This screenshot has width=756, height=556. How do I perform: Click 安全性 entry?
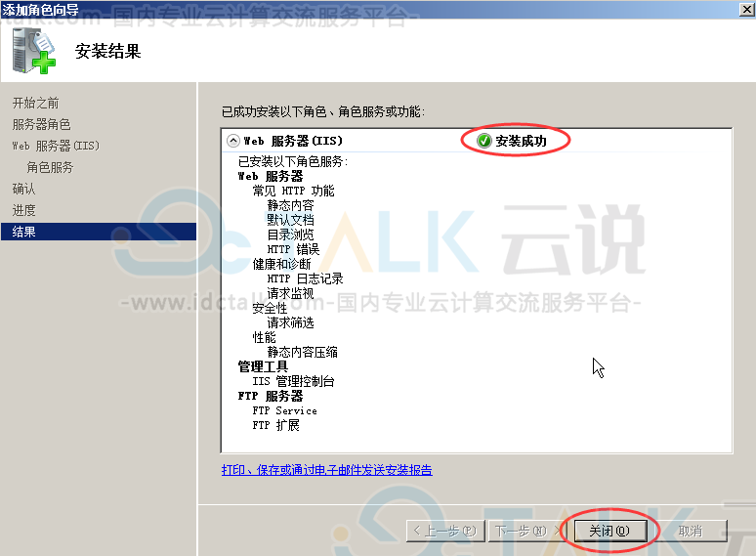tap(270, 308)
